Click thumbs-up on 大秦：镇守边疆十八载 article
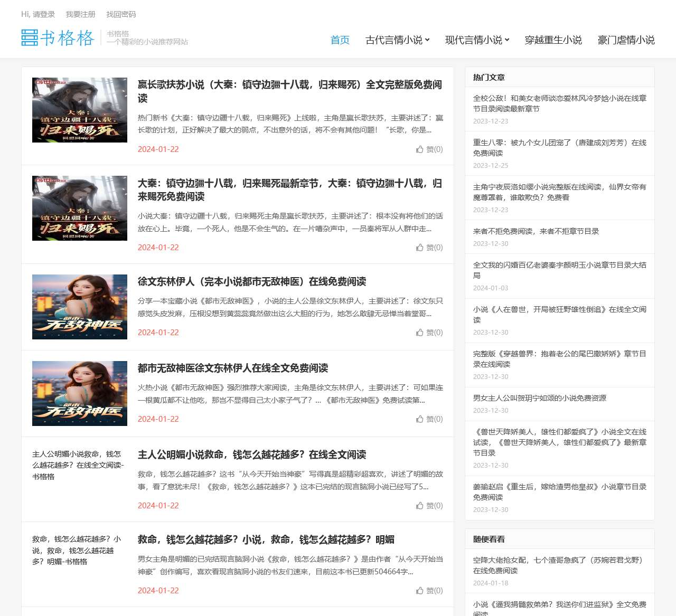The image size is (676, 616). 430,247
